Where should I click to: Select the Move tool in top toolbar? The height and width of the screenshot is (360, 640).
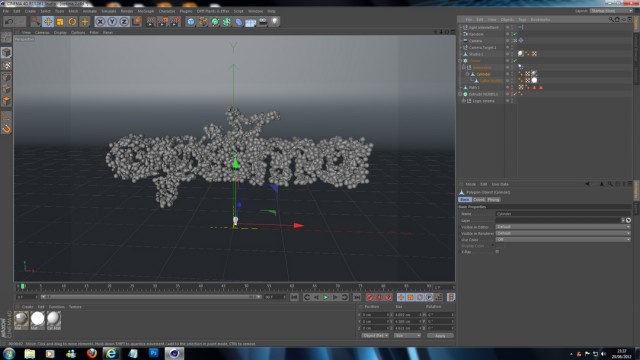48,22
